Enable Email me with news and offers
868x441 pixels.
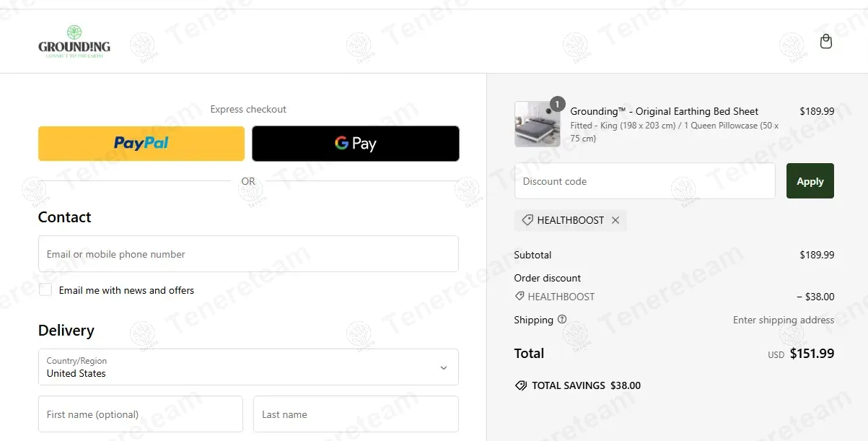pos(45,290)
